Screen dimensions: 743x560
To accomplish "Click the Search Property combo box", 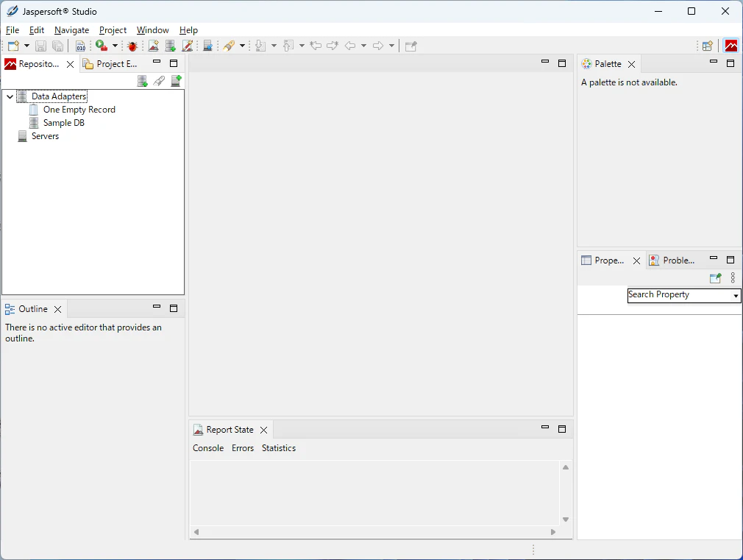I will (683, 295).
